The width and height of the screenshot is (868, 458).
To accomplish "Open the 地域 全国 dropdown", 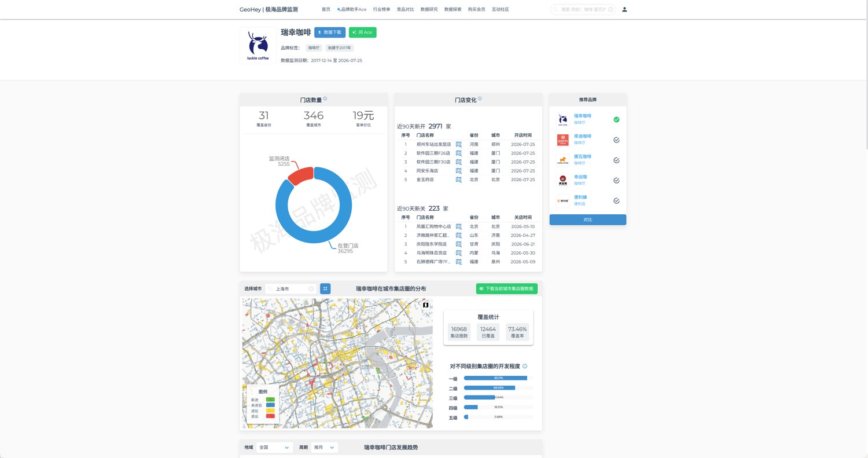I will tap(275, 448).
